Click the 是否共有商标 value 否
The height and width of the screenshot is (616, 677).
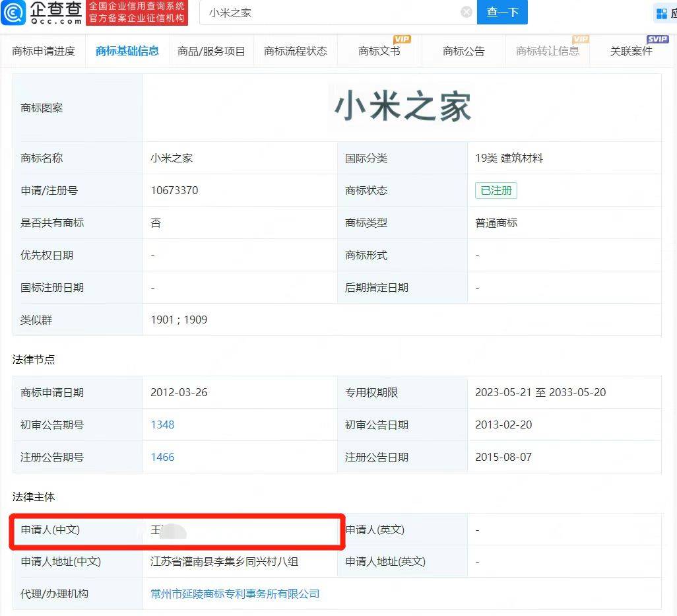[x=156, y=223]
